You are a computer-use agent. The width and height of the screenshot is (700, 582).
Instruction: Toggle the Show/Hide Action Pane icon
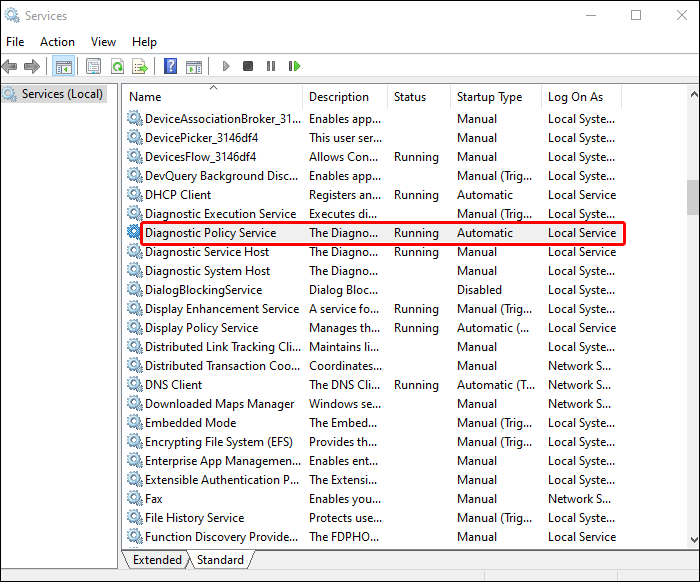click(x=194, y=67)
